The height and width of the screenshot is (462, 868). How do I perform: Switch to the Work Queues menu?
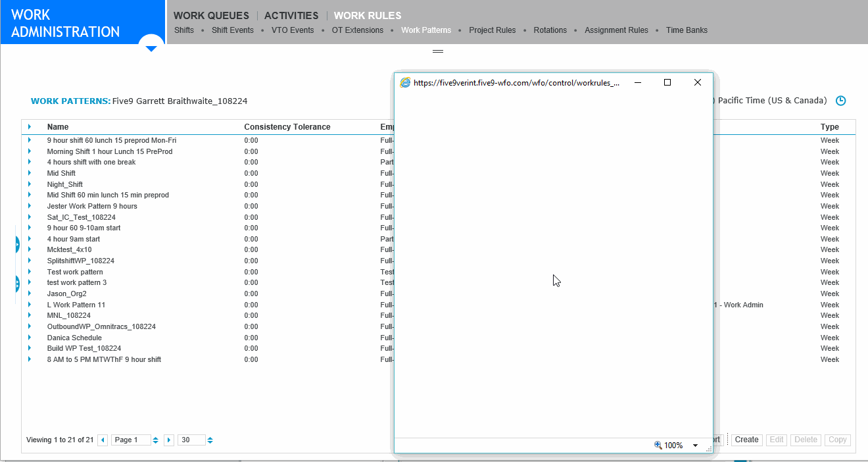click(x=211, y=16)
